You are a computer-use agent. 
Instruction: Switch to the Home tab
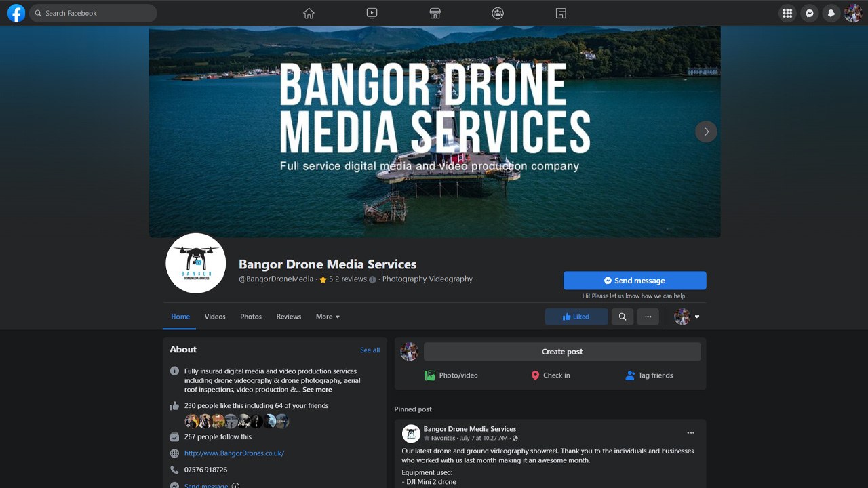[180, 317]
